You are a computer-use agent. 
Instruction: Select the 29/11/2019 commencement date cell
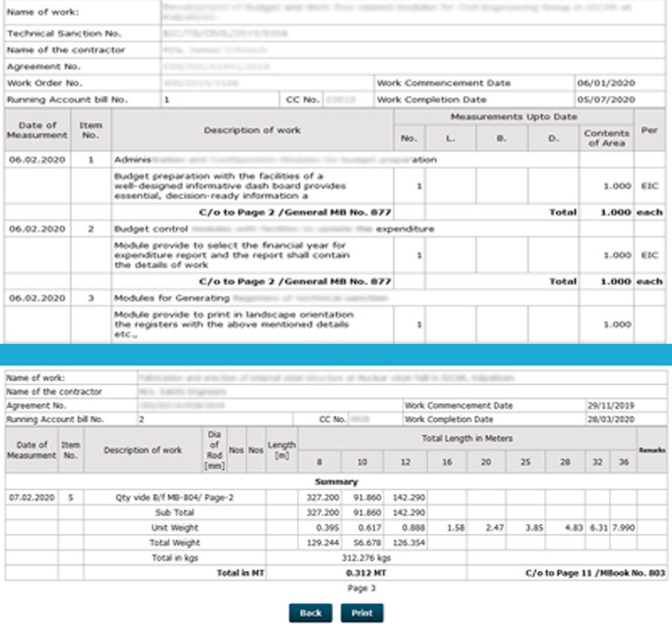610,406
